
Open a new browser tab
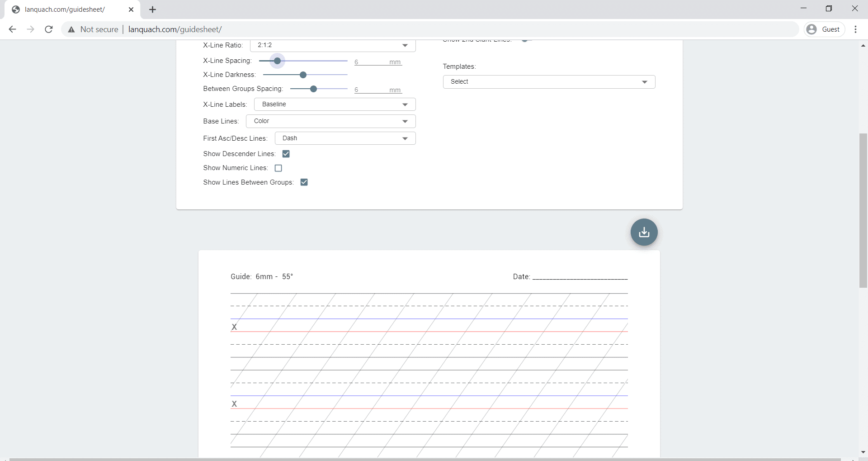click(153, 10)
